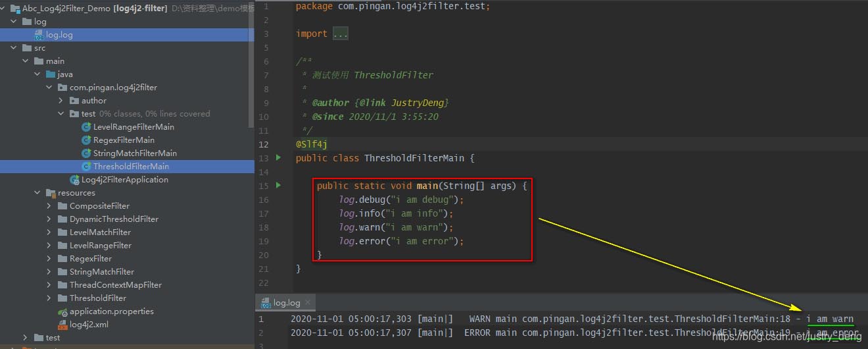
Task: Expand the StringMatchFilter resources folder
Action: coord(49,272)
